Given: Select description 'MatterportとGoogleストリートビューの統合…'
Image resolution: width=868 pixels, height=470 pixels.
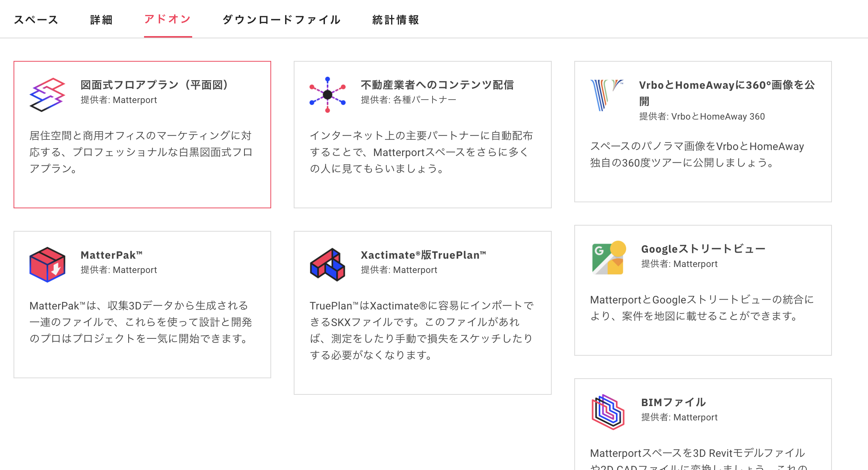Looking at the screenshot, I should pyautogui.click(x=702, y=308).
